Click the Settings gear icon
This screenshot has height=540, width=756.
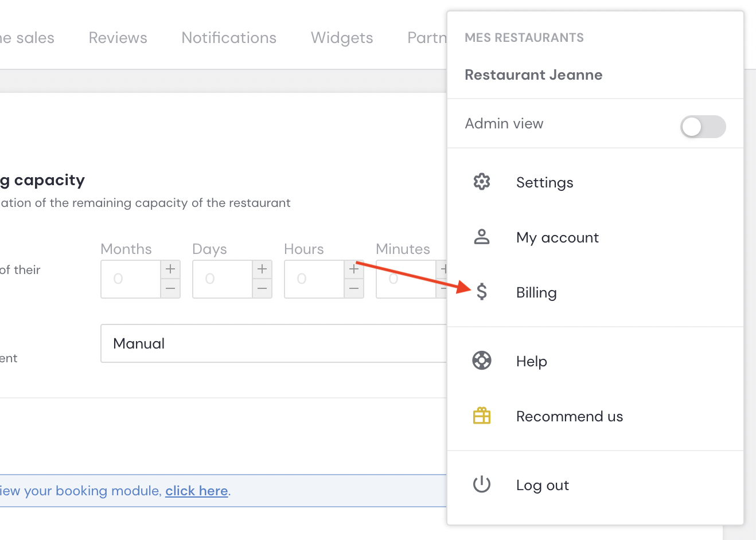482,182
